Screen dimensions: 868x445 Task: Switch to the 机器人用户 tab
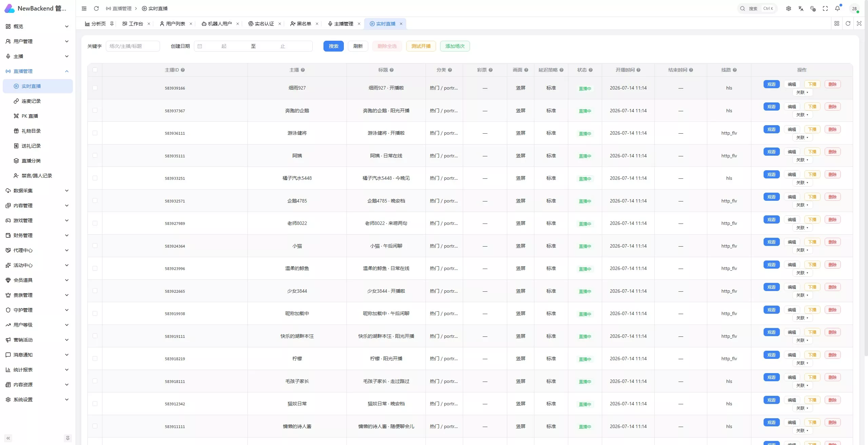click(x=217, y=24)
